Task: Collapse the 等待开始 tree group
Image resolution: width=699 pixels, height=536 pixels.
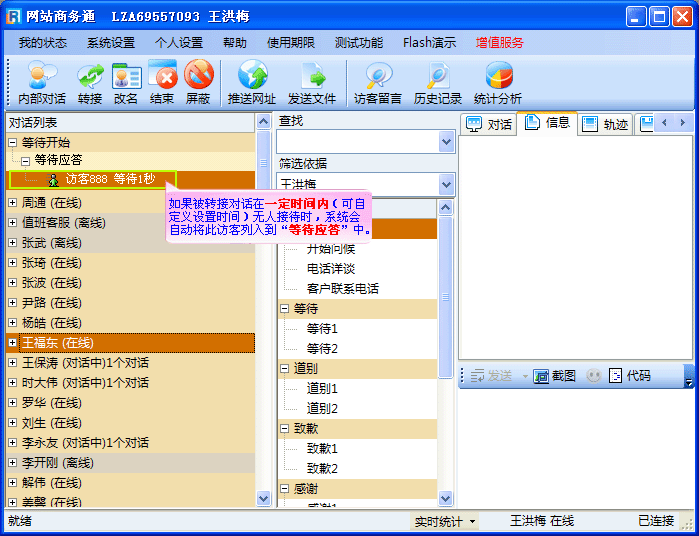Action: tap(13, 143)
